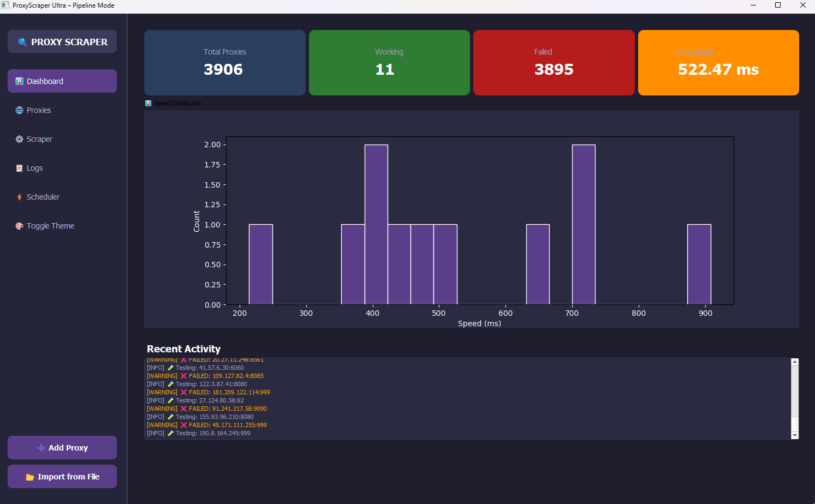The image size is (815, 504).
Task: Click the Speed Distribution label
Action: tap(177, 103)
